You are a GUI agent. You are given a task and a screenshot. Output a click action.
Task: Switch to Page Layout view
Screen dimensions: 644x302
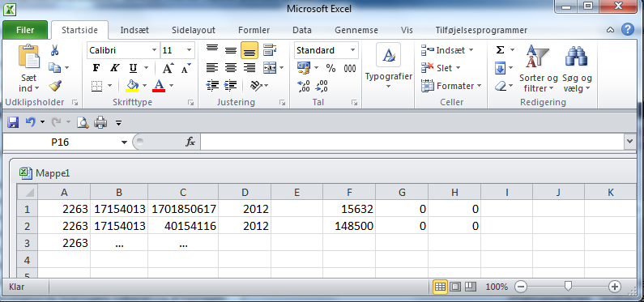pos(455,287)
